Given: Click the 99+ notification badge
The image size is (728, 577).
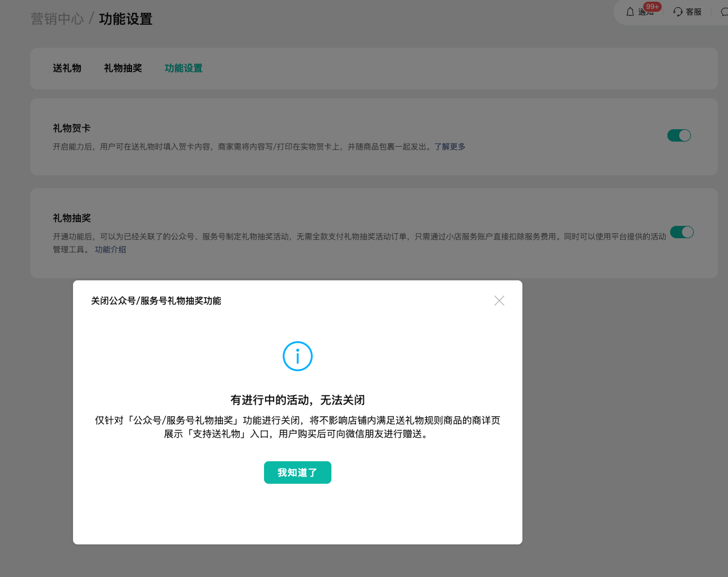Looking at the screenshot, I should coord(652,7).
